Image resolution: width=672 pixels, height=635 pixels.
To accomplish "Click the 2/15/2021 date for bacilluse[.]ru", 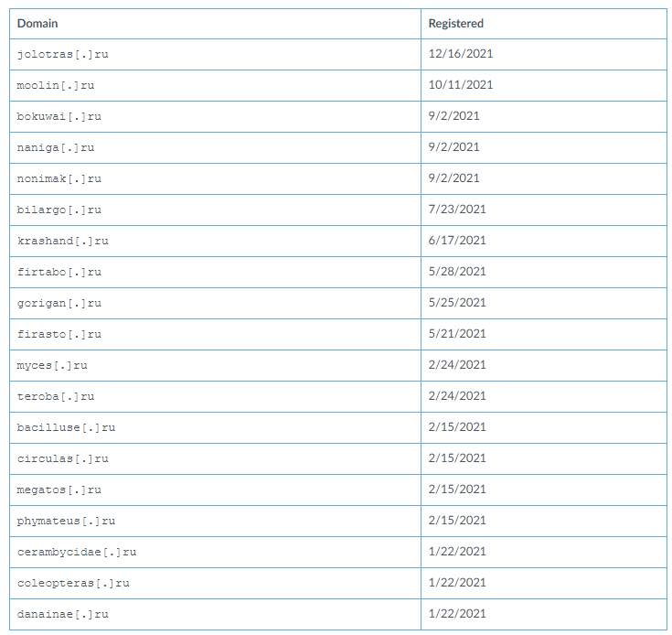I will pyautogui.click(x=457, y=427).
